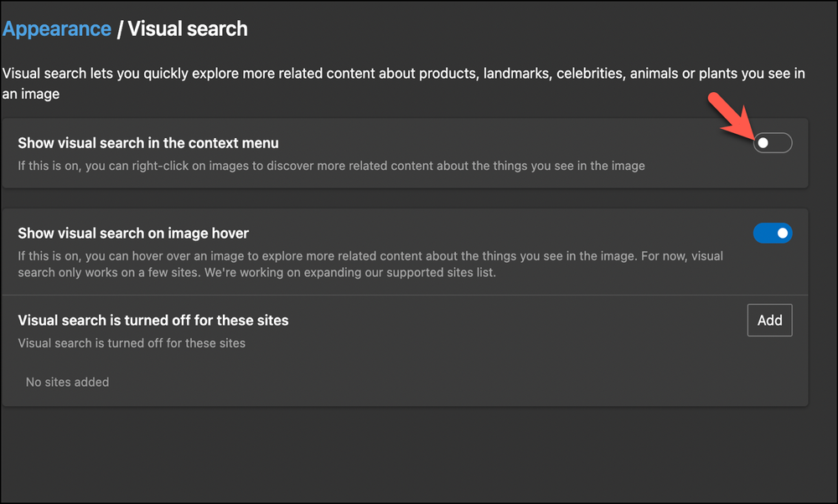Enable the 'Show visual search in the context menu' toggle
This screenshot has height=504, width=838.
[772, 143]
